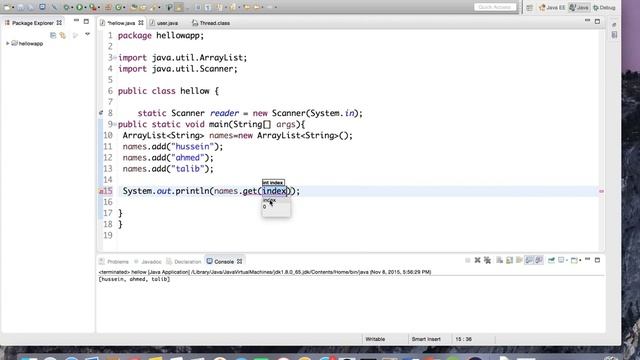Click the New Java Package toolbar icon

tap(108, 7)
